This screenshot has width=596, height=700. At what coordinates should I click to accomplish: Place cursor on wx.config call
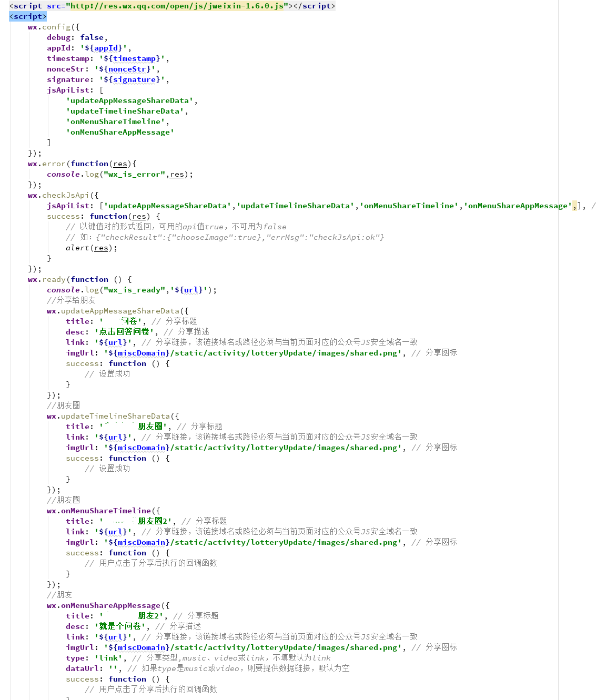coord(54,27)
